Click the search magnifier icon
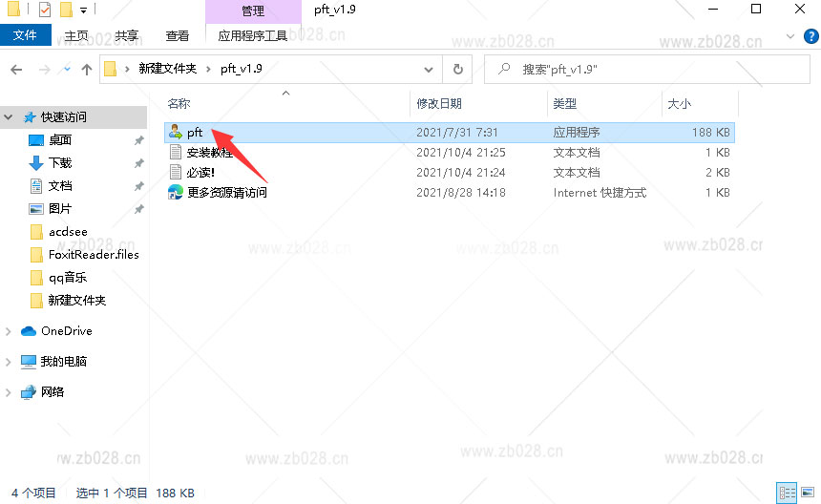The height and width of the screenshot is (504, 821). pyautogui.click(x=504, y=69)
